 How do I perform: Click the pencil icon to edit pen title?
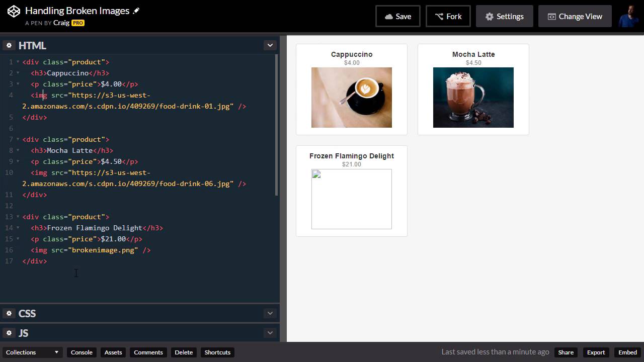pyautogui.click(x=136, y=11)
